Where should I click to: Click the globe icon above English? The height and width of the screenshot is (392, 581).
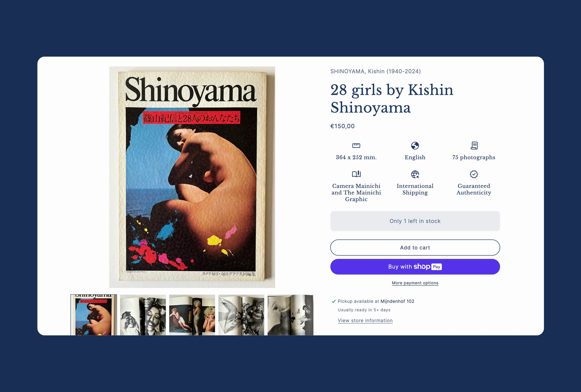click(x=415, y=145)
